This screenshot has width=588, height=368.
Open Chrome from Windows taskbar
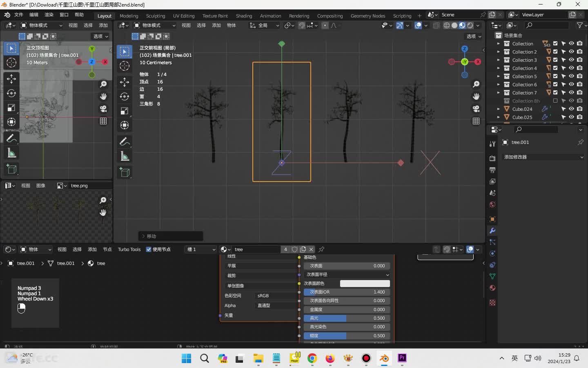(x=312, y=358)
